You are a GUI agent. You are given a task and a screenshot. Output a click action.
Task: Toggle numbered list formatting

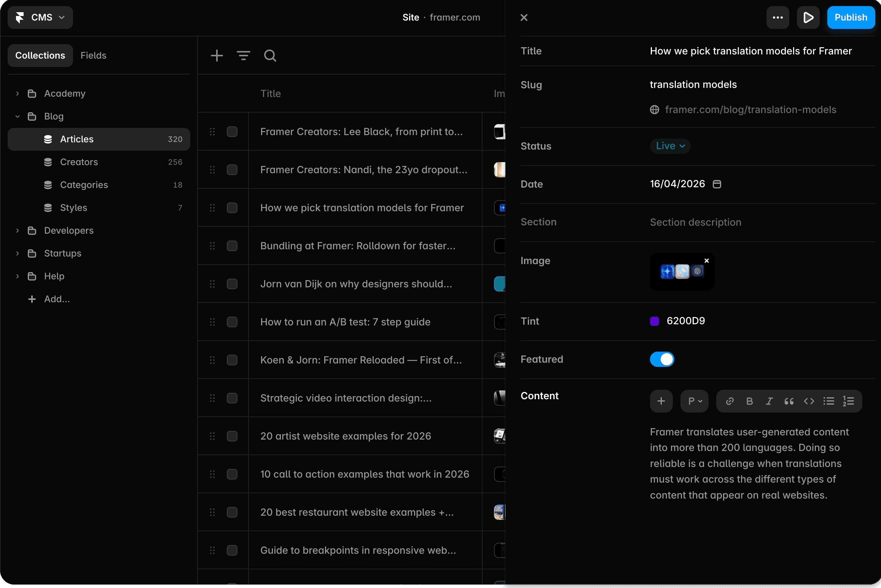(848, 401)
